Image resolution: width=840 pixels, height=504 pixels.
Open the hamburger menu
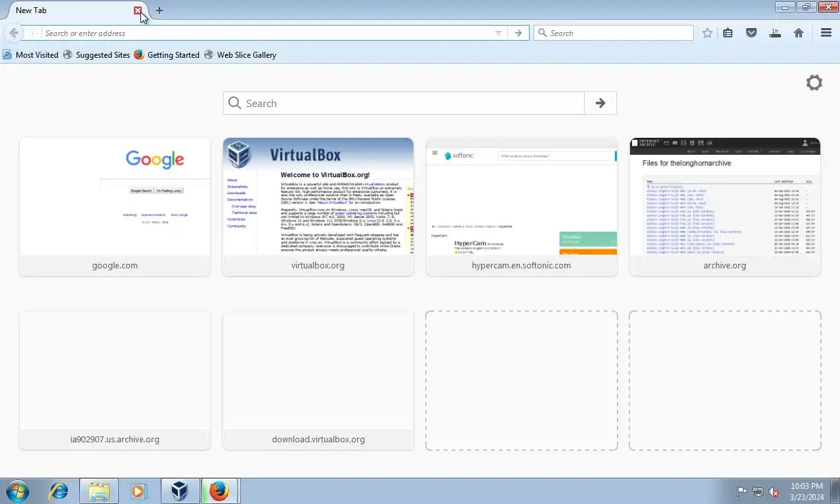[826, 33]
